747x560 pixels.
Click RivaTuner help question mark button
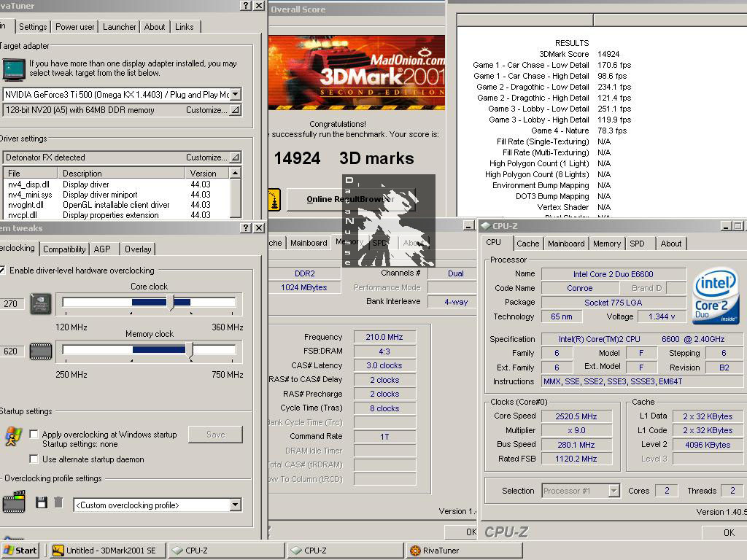[x=246, y=6]
